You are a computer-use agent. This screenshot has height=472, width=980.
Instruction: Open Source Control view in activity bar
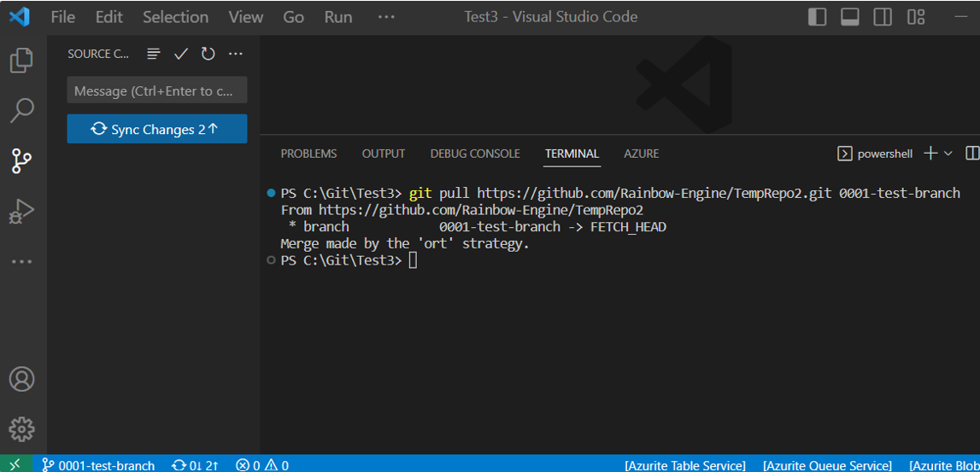click(x=22, y=161)
